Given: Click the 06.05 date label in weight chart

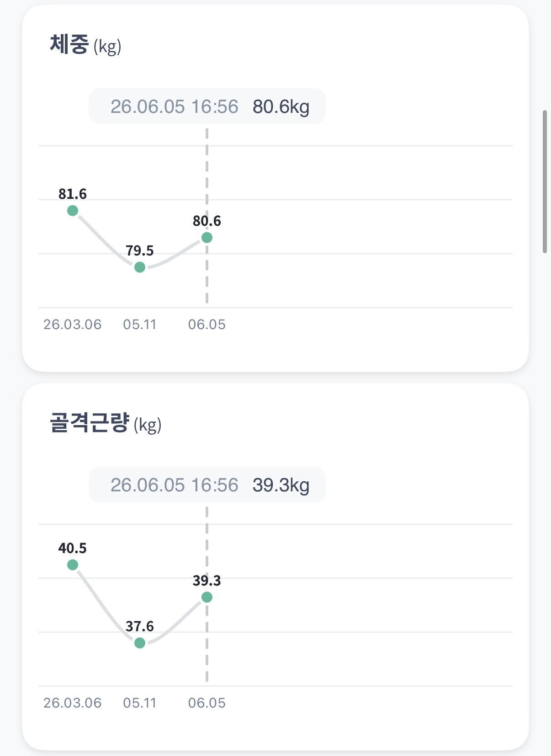Looking at the screenshot, I should coord(207,325).
